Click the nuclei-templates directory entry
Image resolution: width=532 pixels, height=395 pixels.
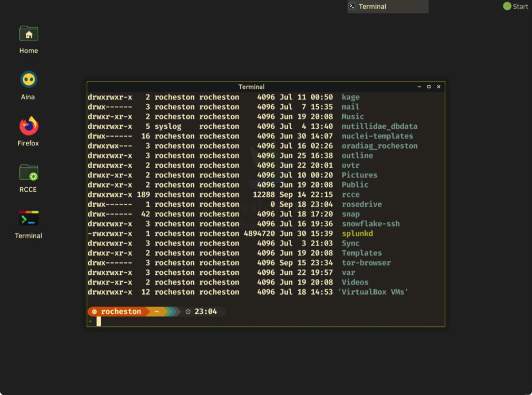(x=377, y=136)
